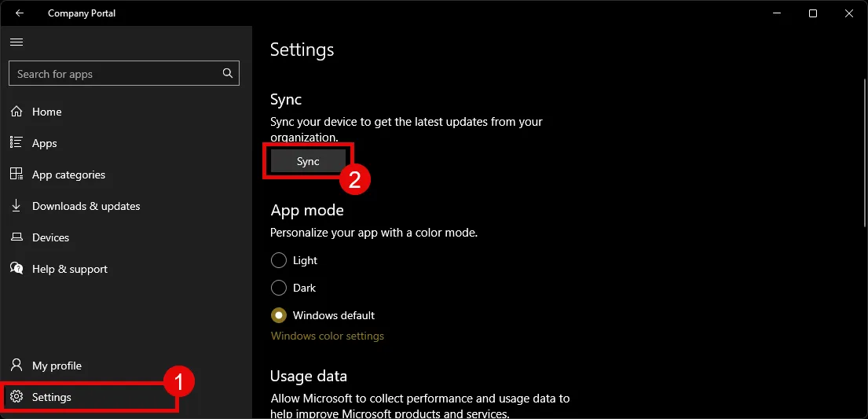Click the Apps list icon

point(16,142)
